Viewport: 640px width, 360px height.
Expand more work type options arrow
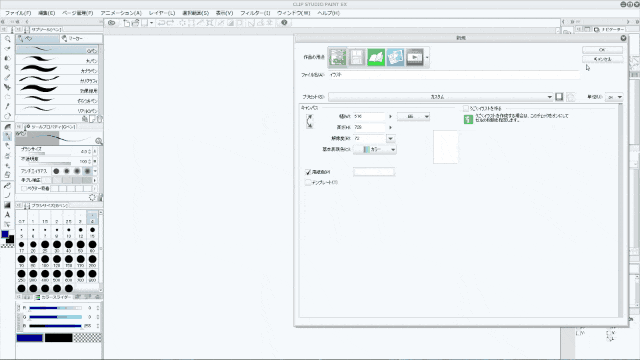point(427,57)
